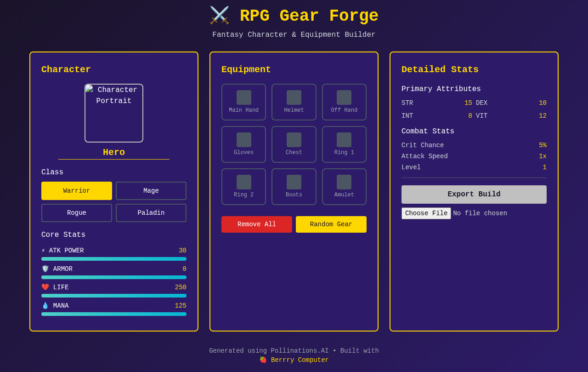Click the VIT value 12
The image size is (588, 372).
tap(543, 116)
